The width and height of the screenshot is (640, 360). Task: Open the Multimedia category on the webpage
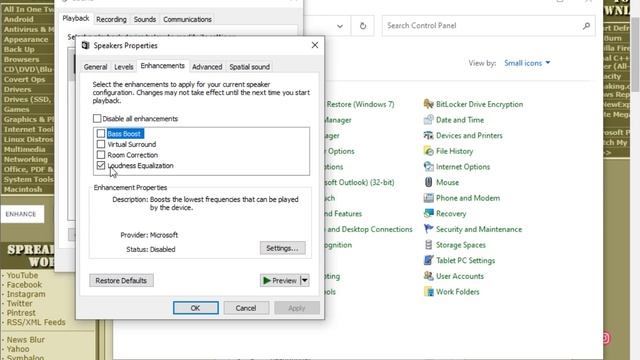[x=24, y=149]
